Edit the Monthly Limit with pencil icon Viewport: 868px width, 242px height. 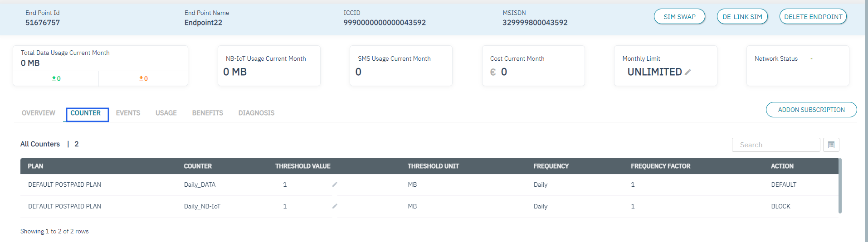click(x=688, y=72)
